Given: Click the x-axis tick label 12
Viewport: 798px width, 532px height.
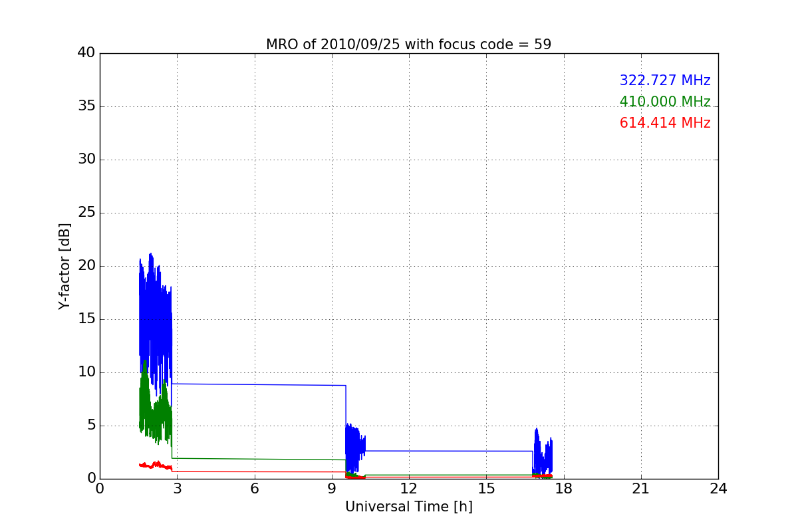Looking at the screenshot, I should pos(409,489).
